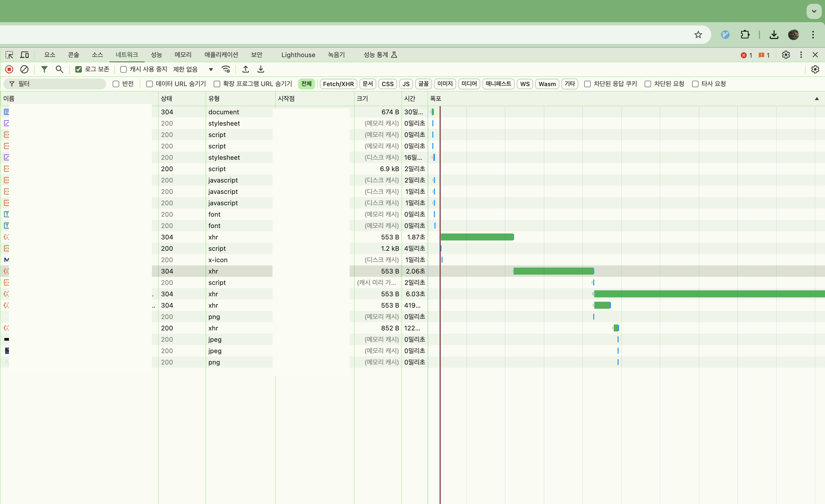Viewport: 825px width, 504px height.
Task: Toggle device toolbar icon
Action: pyautogui.click(x=25, y=55)
